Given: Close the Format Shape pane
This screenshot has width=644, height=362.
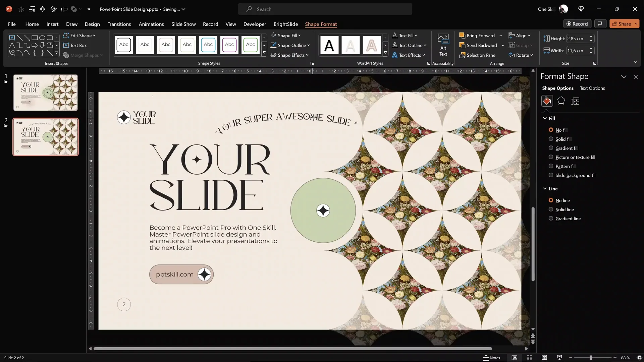Looking at the screenshot, I should tap(636, 77).
